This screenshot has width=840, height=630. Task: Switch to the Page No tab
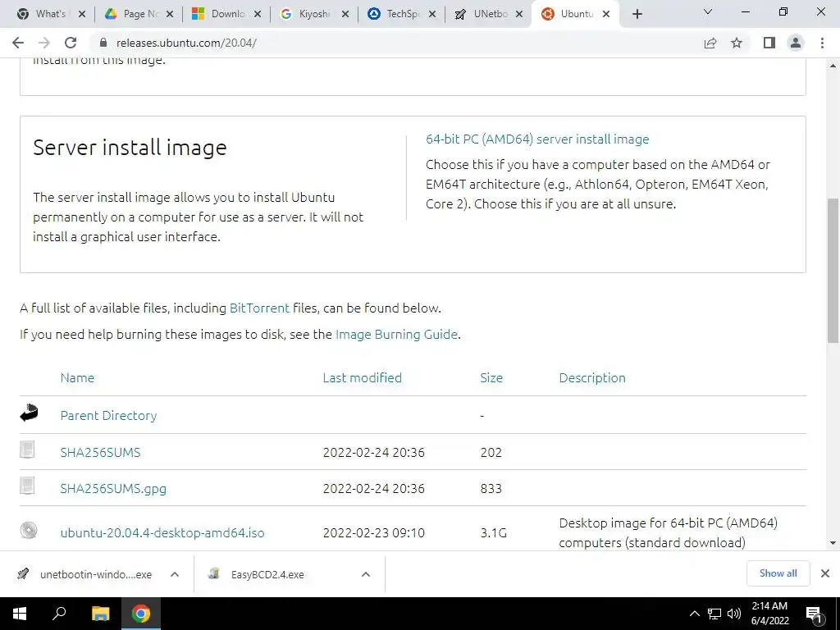pos(139,14)
